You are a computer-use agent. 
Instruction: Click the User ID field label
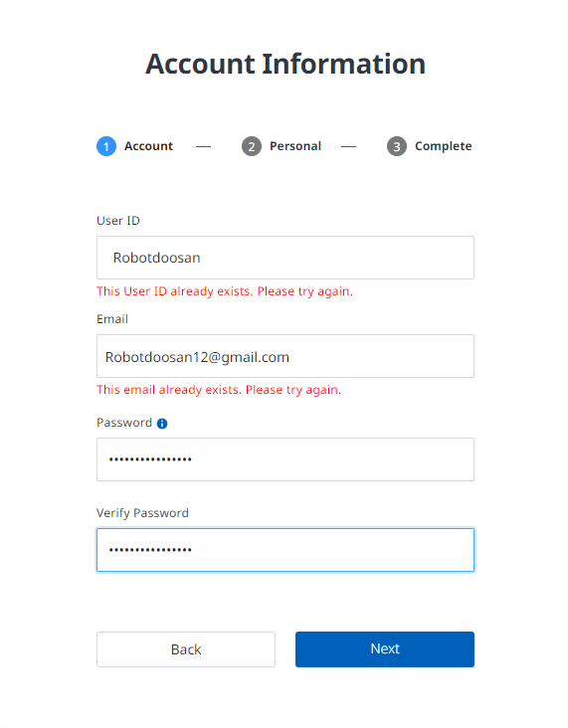pyautogui.click(x=118, y=221)
